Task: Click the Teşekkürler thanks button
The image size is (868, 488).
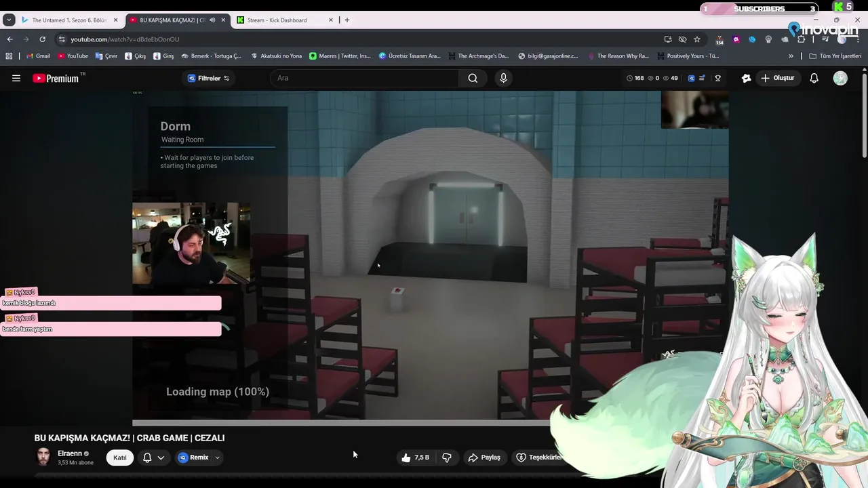Action: pyautogui.click(x=538, y=457)
